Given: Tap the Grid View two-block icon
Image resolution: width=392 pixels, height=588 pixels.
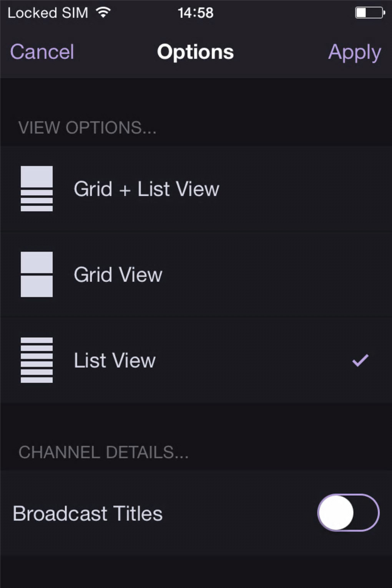Looking at the screenshot, I should point(37,274).
